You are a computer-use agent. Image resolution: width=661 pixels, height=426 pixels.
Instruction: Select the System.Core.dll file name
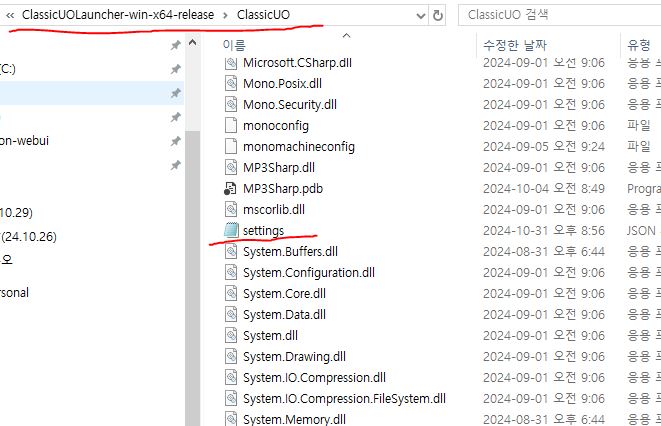[285, 294]
